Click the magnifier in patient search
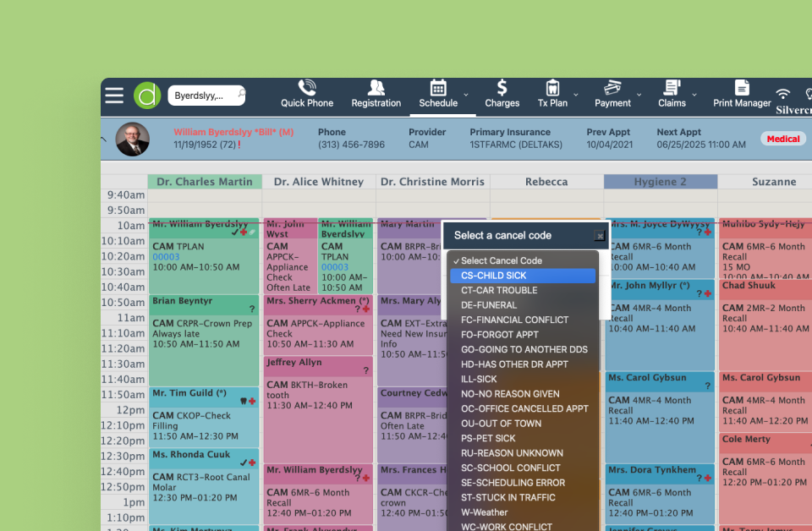This screenshot has width=812, height=531. (240, 95)
